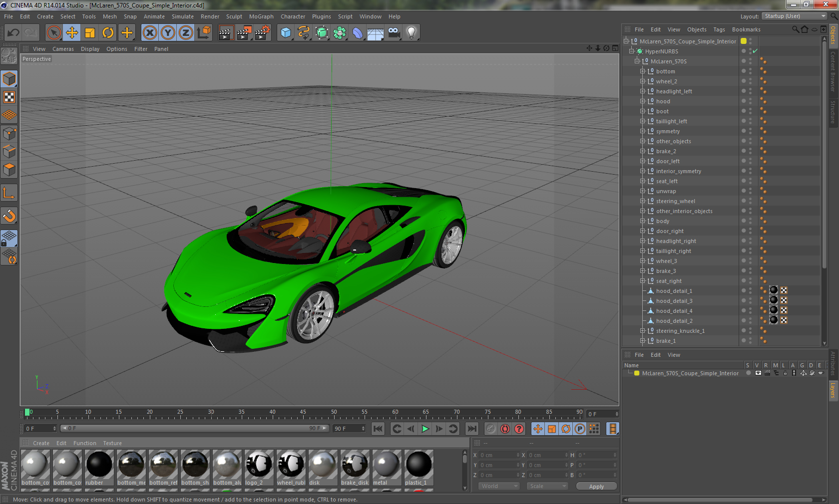Screen dimensions: 839x504
Task: Add a light object
Action: click(x=412, y=33)
